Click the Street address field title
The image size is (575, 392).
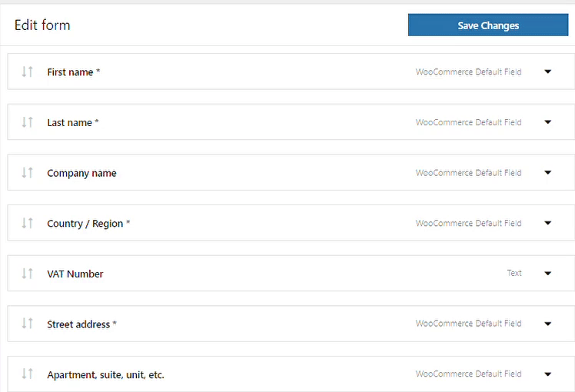pyautogui.click(x=78, y=324)
